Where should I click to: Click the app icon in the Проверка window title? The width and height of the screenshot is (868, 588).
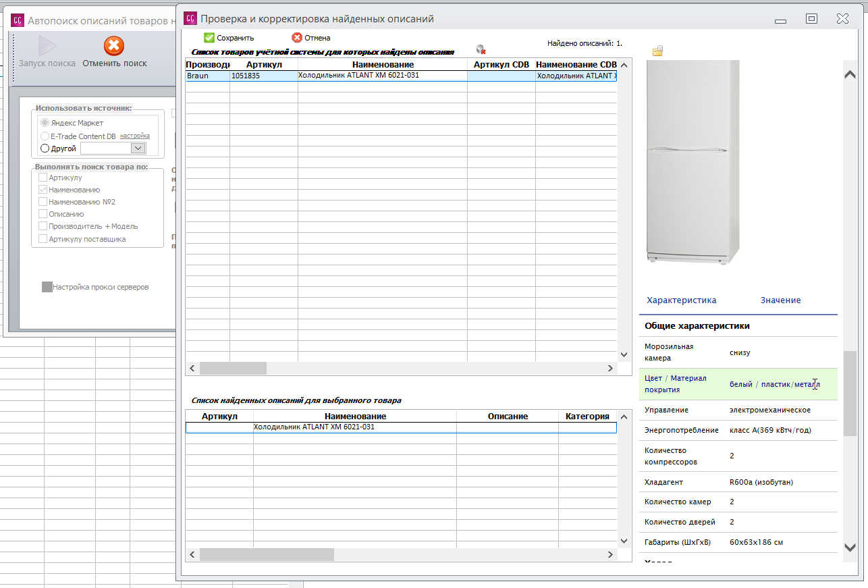click(190, 19)
